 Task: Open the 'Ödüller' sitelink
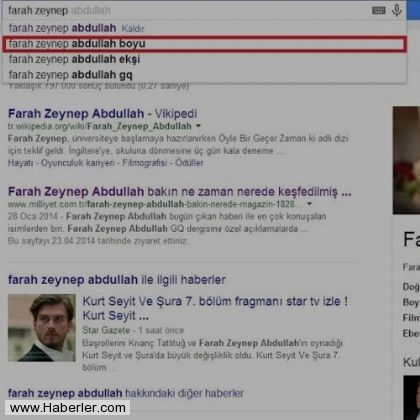[x=189, y=163]
